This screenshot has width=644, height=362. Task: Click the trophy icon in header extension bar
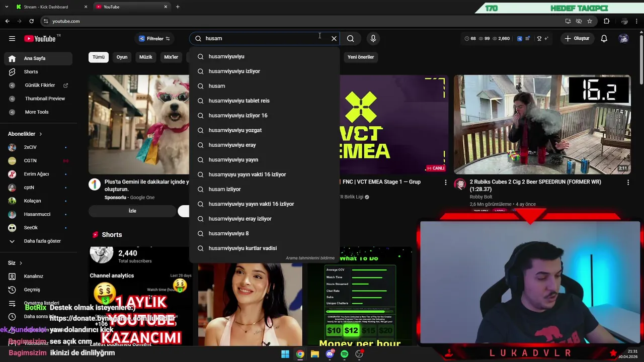539,38
